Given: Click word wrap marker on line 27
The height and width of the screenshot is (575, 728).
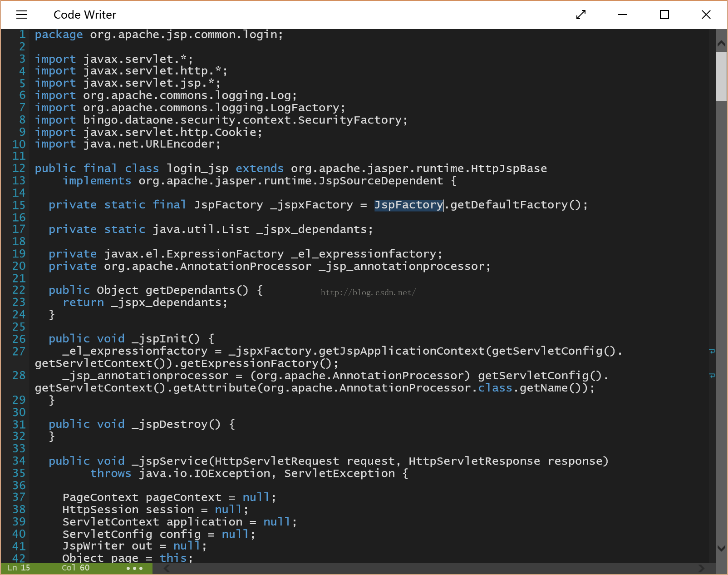Looking at the screenshot, I should (712, 351).
